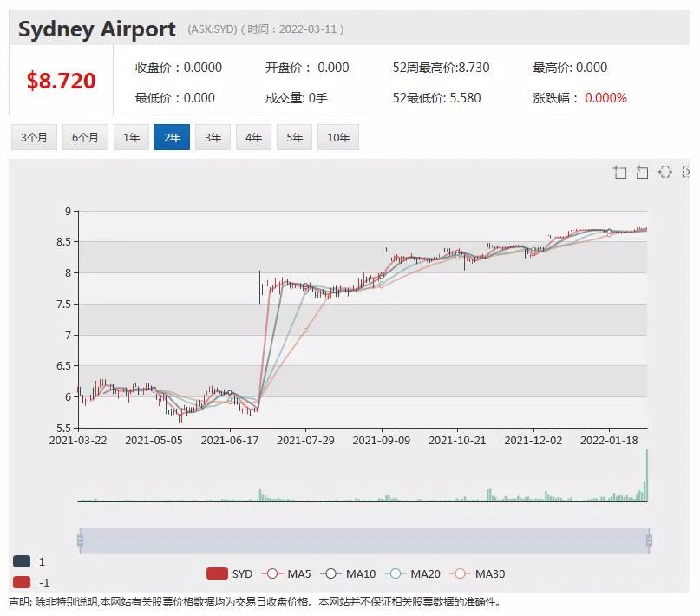Toggle the MA5 line in legend
700x616 pixels.
tap(286, 573)
